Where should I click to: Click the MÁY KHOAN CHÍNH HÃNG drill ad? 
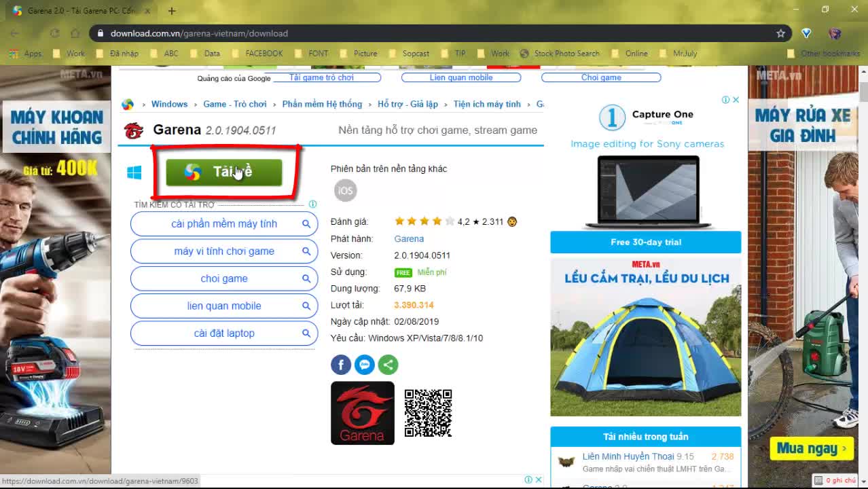(x=56, y=269)
